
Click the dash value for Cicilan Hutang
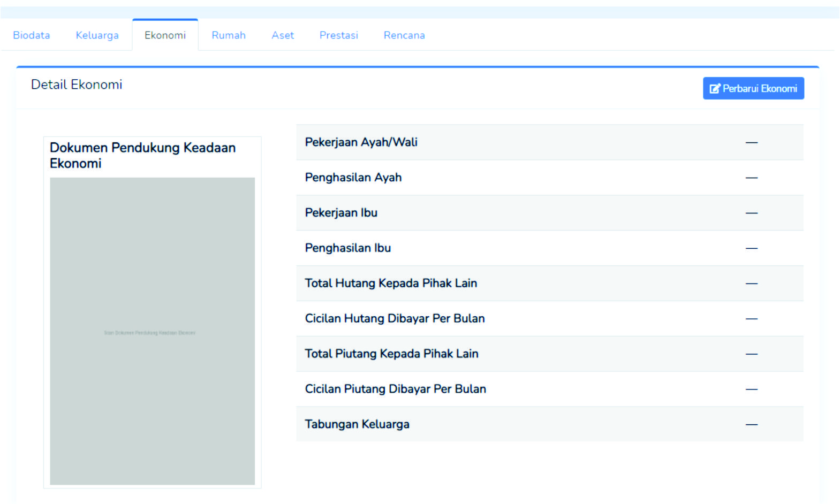pos(752,318)
